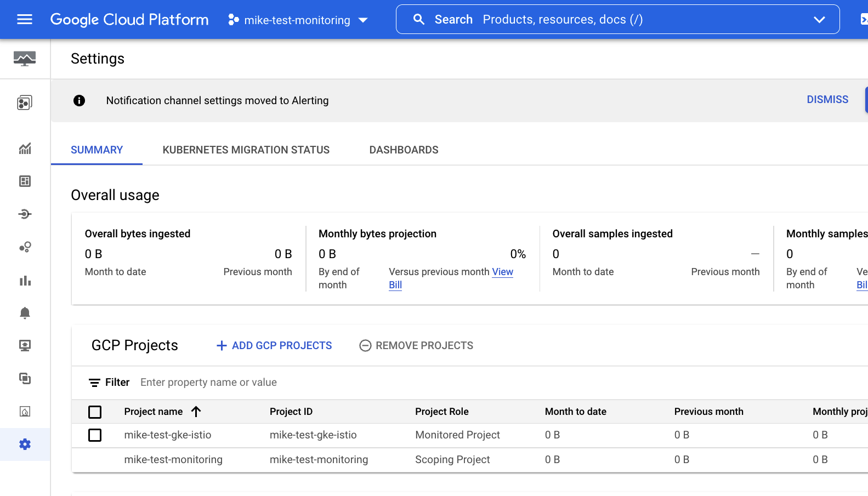
Task: Open the Overview icon below the Monitoring logo
Action: coord(25,102)
